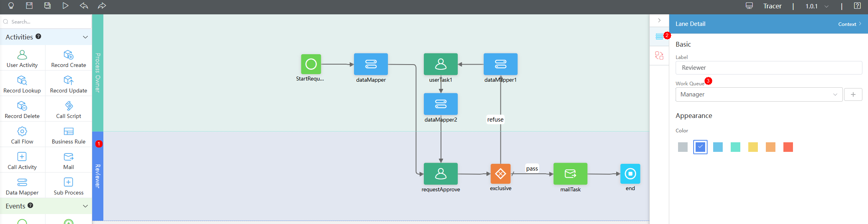The height and width of the screenshot is (224, 868).
Task: Collapse the right detail panel chevron
Action: tap(659, 20)
